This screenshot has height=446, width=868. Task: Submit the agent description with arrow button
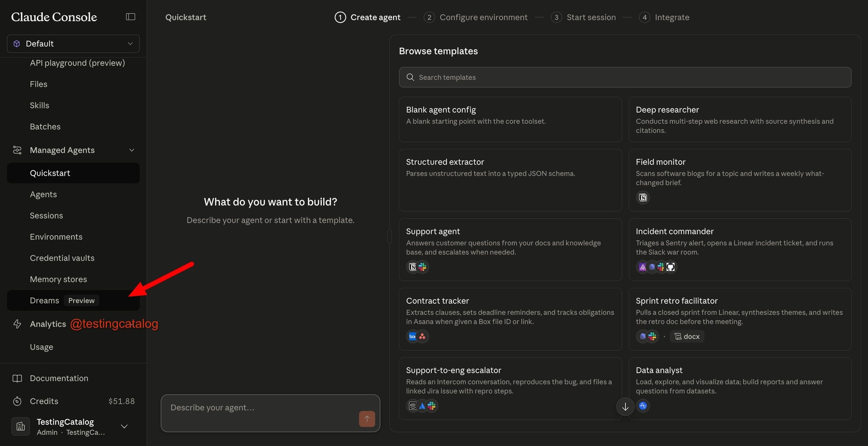(x=367, y=419)
